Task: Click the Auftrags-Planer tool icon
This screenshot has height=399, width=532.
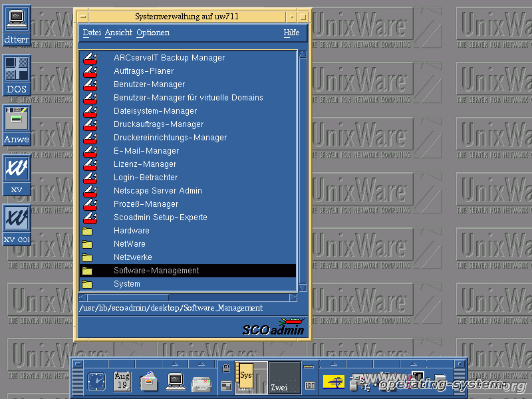Action: point(90,71)
